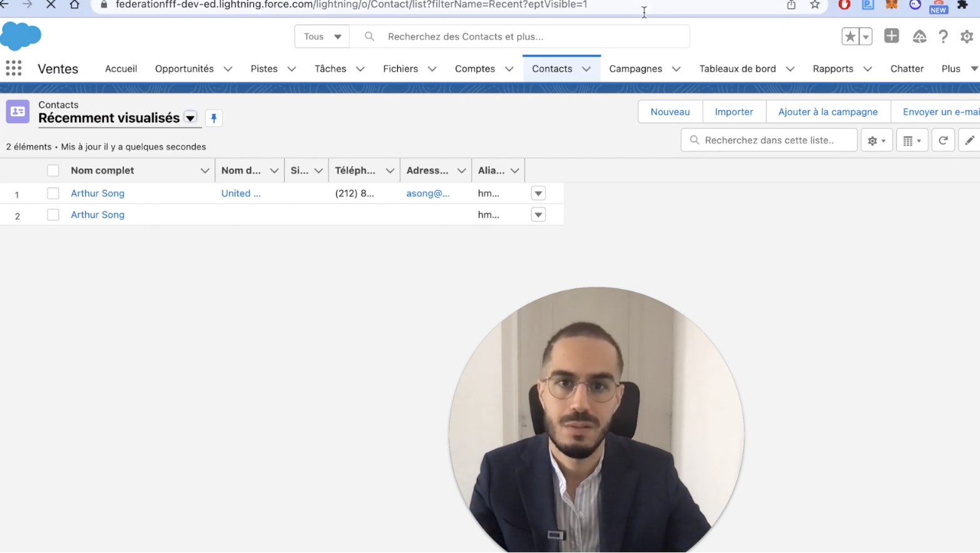Image resolution: width=980 pixels, height=553 pixels.
Task: Open the Salesforce help question mark
Action: pyautogui.click(x=942, y=37)
